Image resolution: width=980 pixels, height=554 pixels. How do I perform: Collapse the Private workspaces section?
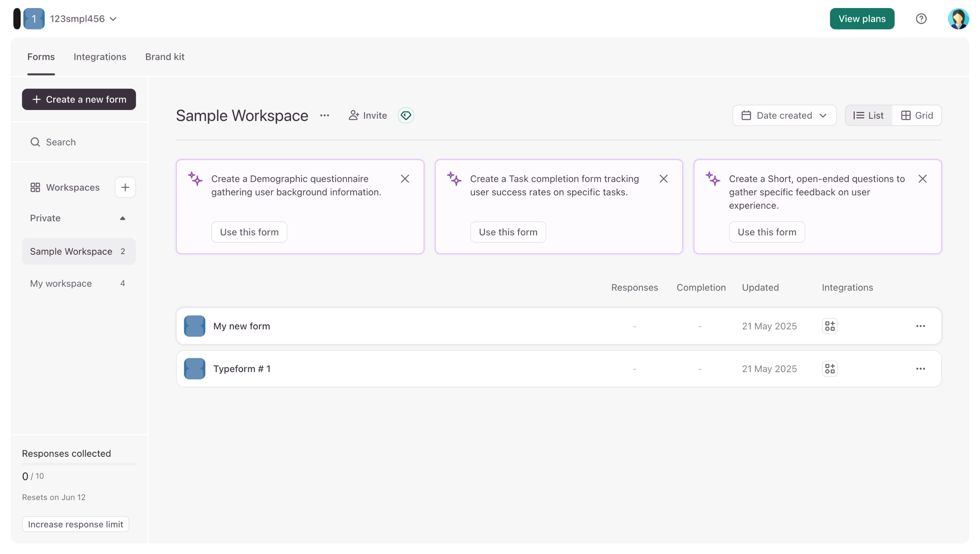click(x=122, y=218)
